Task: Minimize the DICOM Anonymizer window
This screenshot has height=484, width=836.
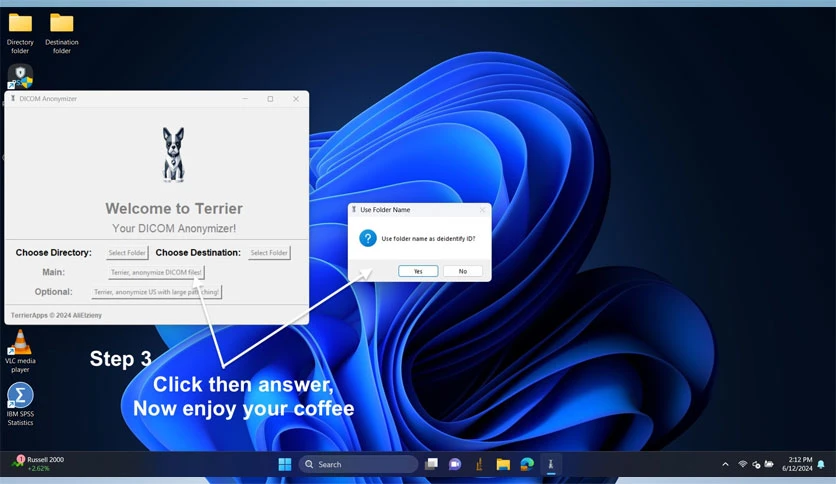Action: click(x=245, y=99)
